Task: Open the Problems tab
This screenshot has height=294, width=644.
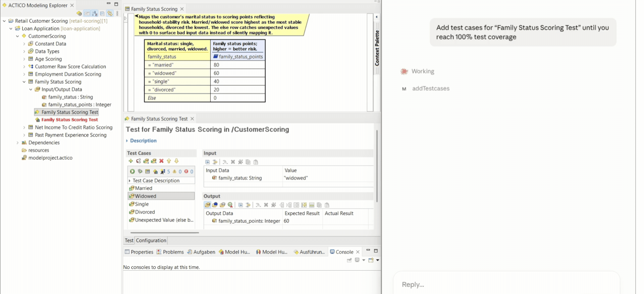Action: [x=170, y=252]
